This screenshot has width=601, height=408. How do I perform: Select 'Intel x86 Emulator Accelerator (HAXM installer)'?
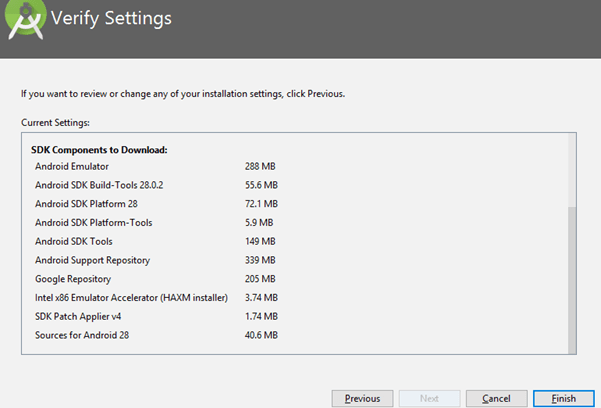coord(131,298)
